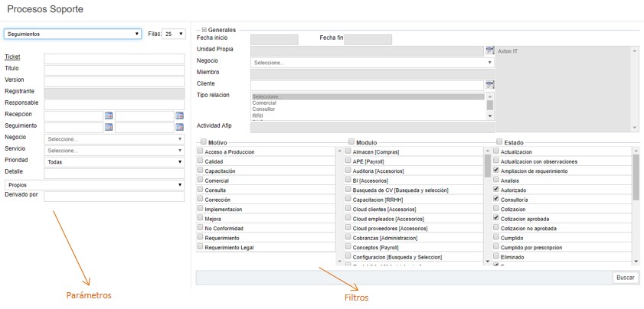This screenshot has width=644, height=309.
Task: Click the Cliente lookup icon
Action: (490, 84)
